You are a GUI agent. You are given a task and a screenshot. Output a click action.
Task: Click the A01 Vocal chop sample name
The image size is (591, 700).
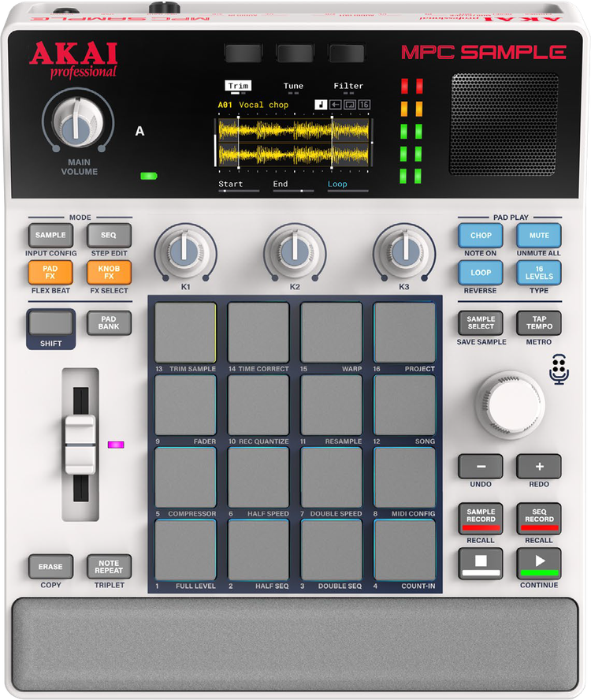pyautogui.click(x=253, y=105)
